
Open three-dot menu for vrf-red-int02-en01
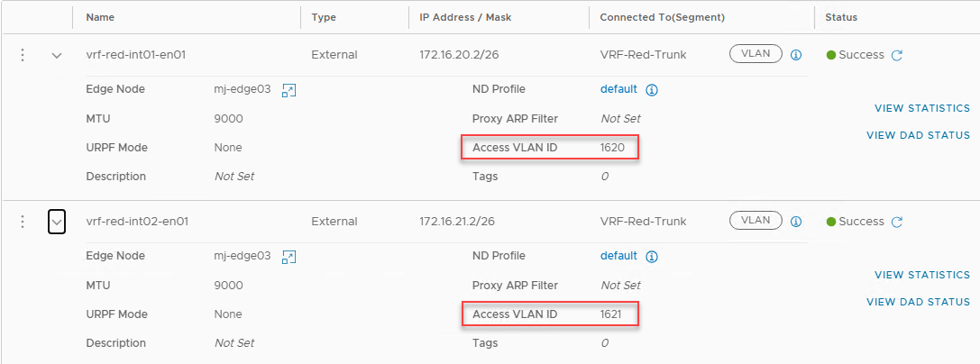coord(23,222)
